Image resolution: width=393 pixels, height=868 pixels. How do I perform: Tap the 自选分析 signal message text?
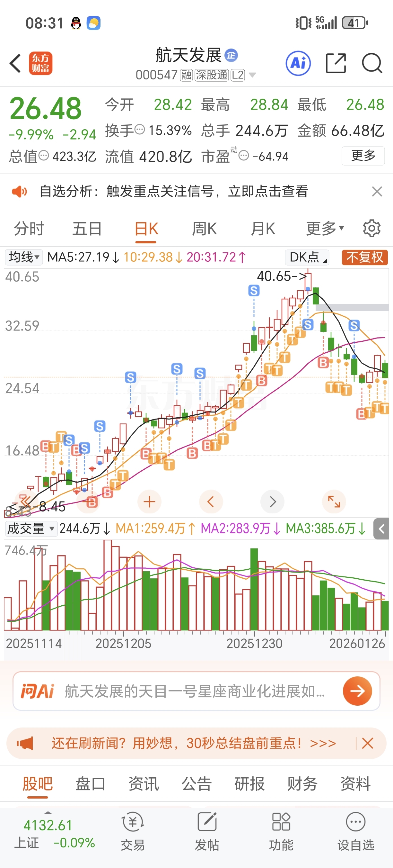174,191
